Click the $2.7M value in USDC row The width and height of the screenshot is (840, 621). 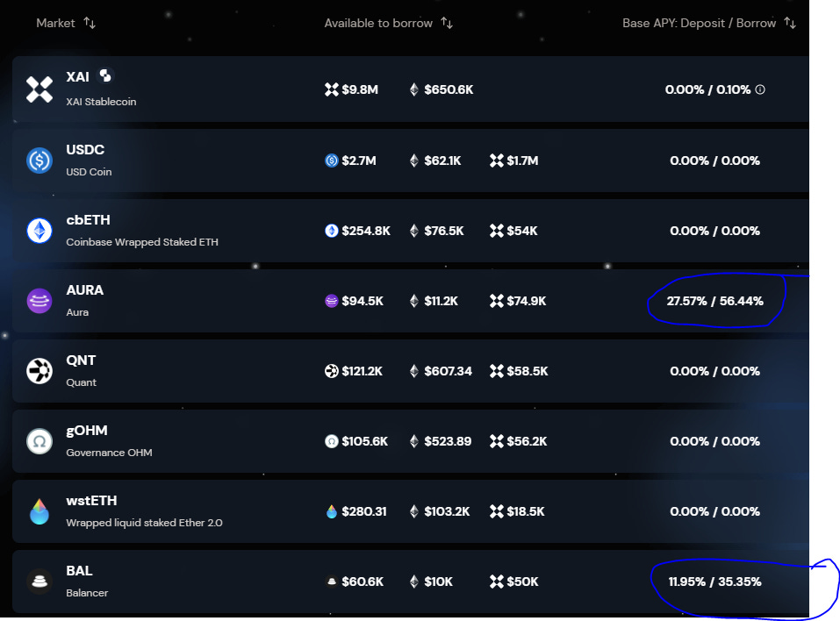coord(359,161)
